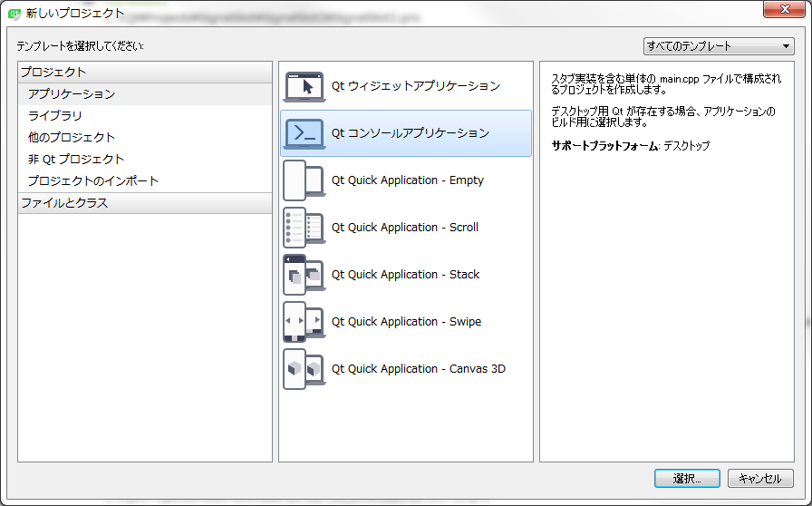Open the すべてのテンプレート dropdown
The height and width of the screenshot is (506, 812).
tap(719, 46)
